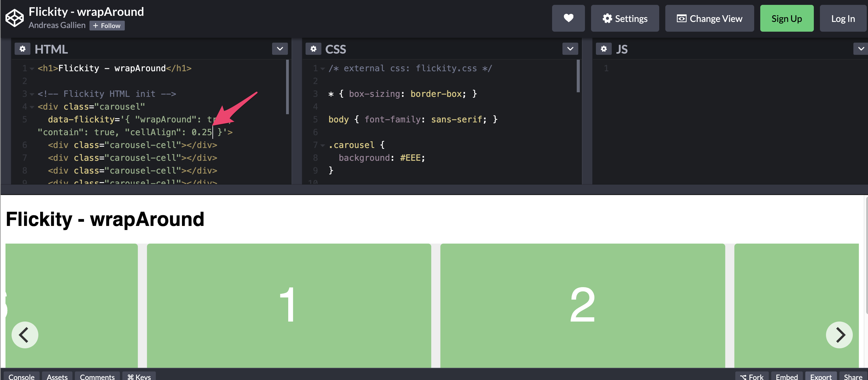
Task: Click the previous carousel arrow
Action: point(25,335)
